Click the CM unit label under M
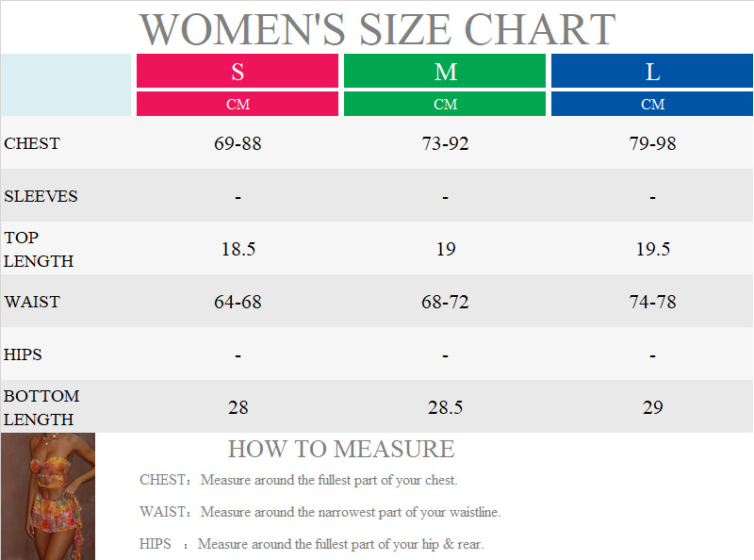754x560 pixels. point(445,104)
